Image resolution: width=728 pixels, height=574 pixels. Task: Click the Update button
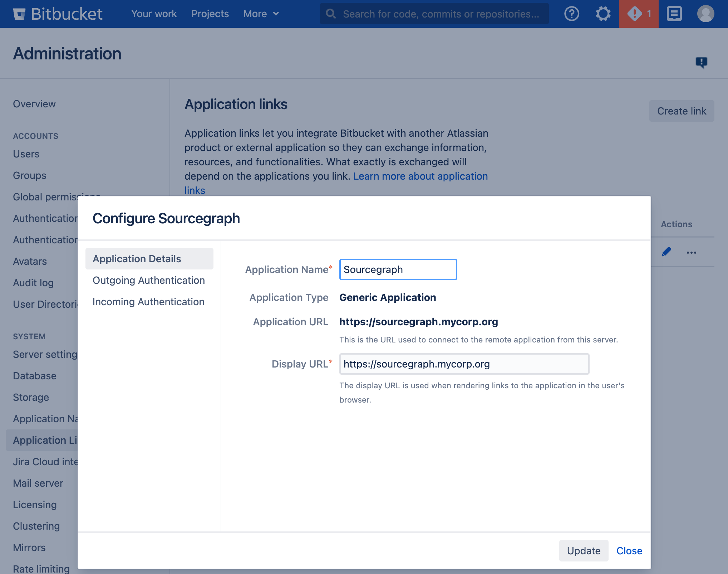583,550
